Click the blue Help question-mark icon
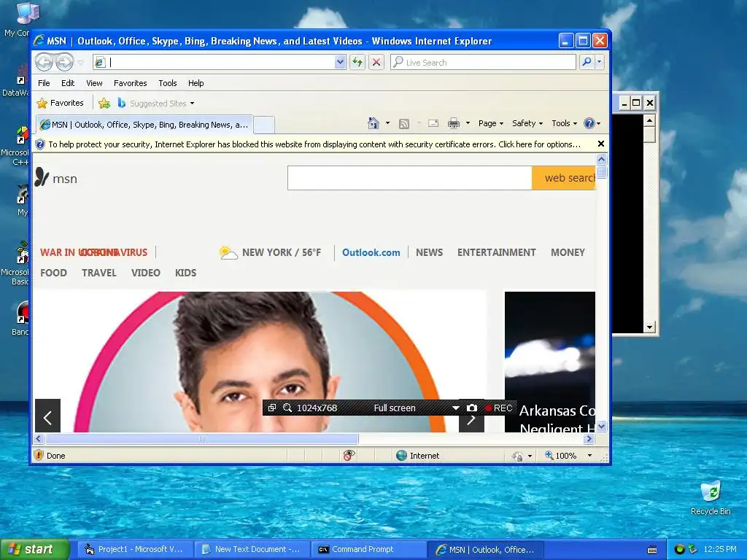This screenshot has height=560, width=747. click(x=589, y=123)
